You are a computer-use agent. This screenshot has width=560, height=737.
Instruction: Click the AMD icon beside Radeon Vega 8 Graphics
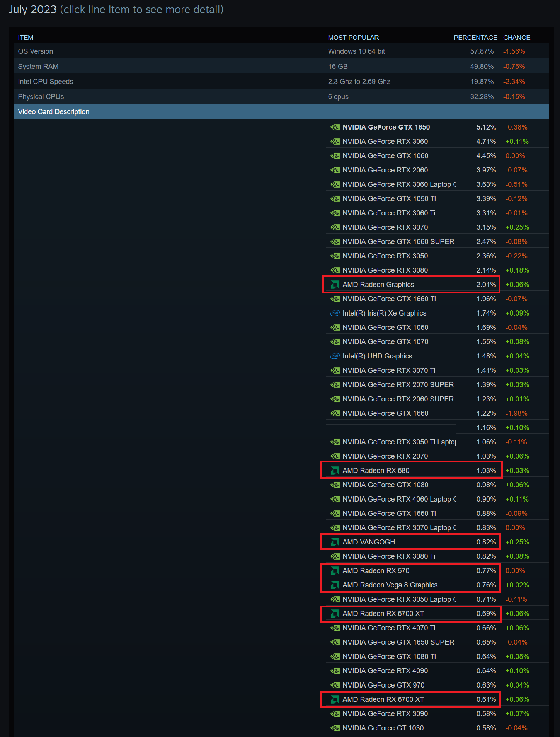pyautogui.click(x=335, y=585)
